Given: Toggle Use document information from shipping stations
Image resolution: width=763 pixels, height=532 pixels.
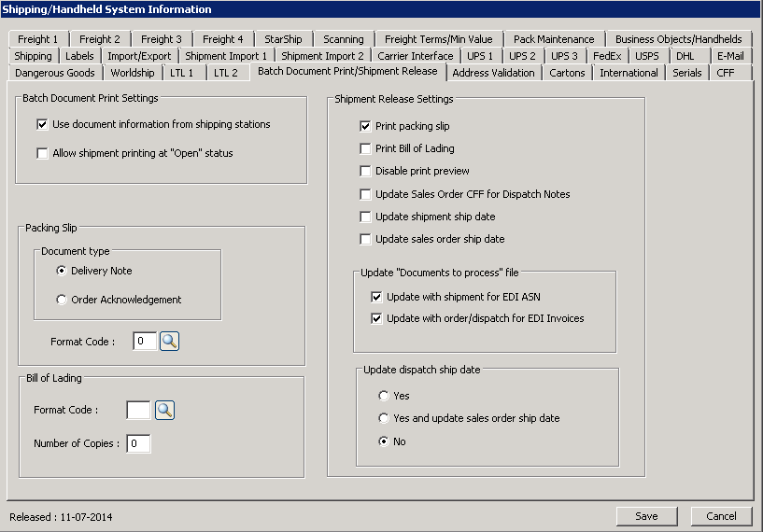Looking at the screenshot, I should pyautogui.click(x=42, y=124).
